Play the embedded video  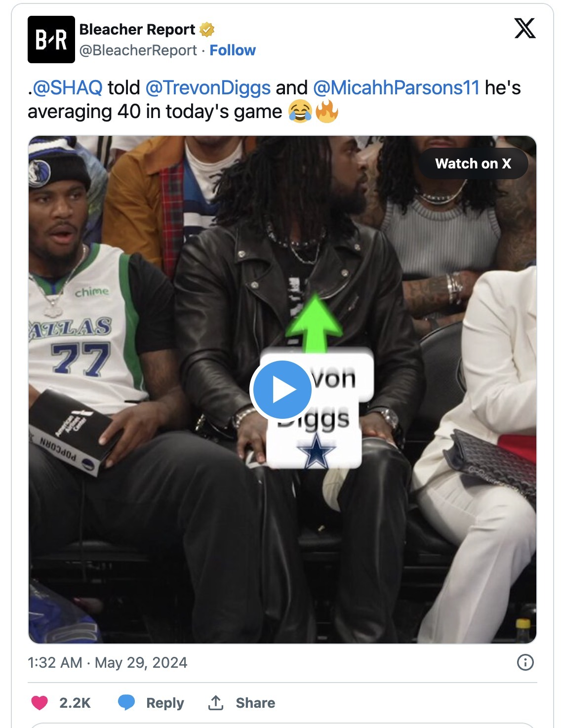[x=281, y=390]
